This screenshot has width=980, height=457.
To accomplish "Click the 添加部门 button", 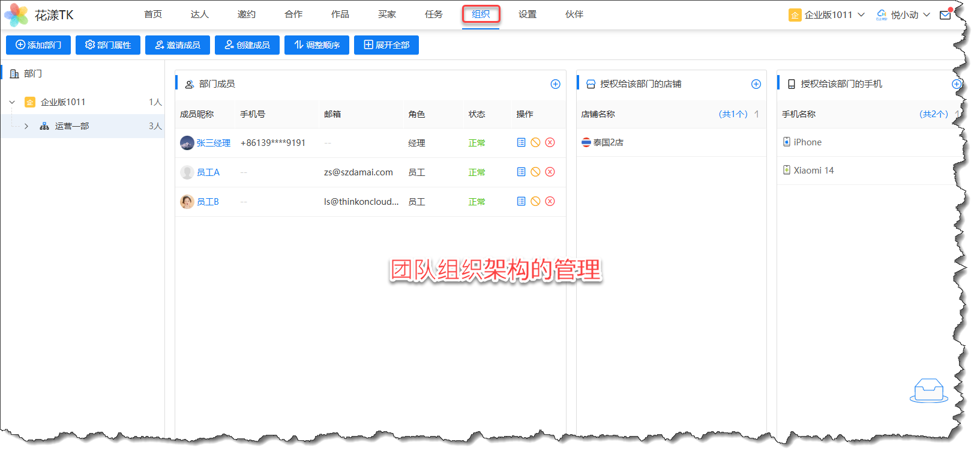I will tap(38, 45).
